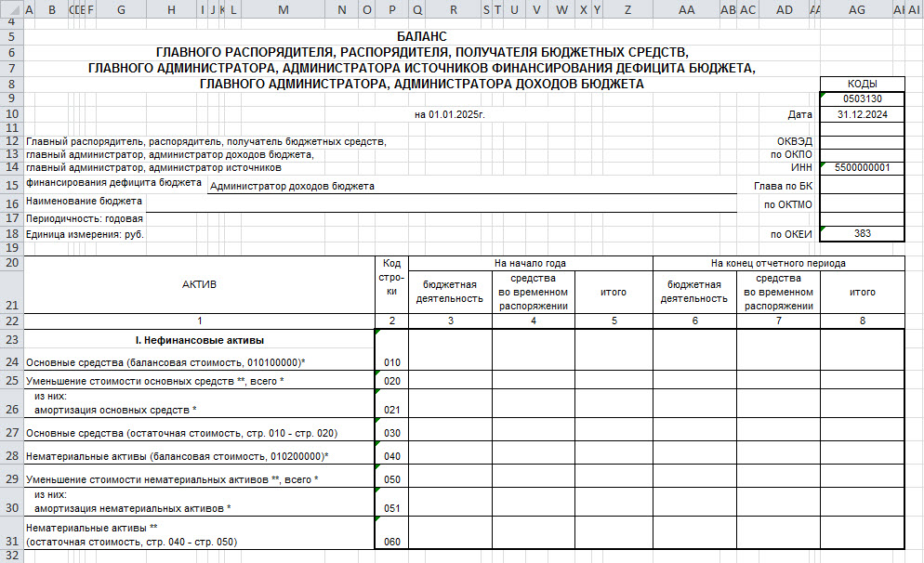
Task: Click the КОДЫ header cell
Action: (x=862, y=84)
